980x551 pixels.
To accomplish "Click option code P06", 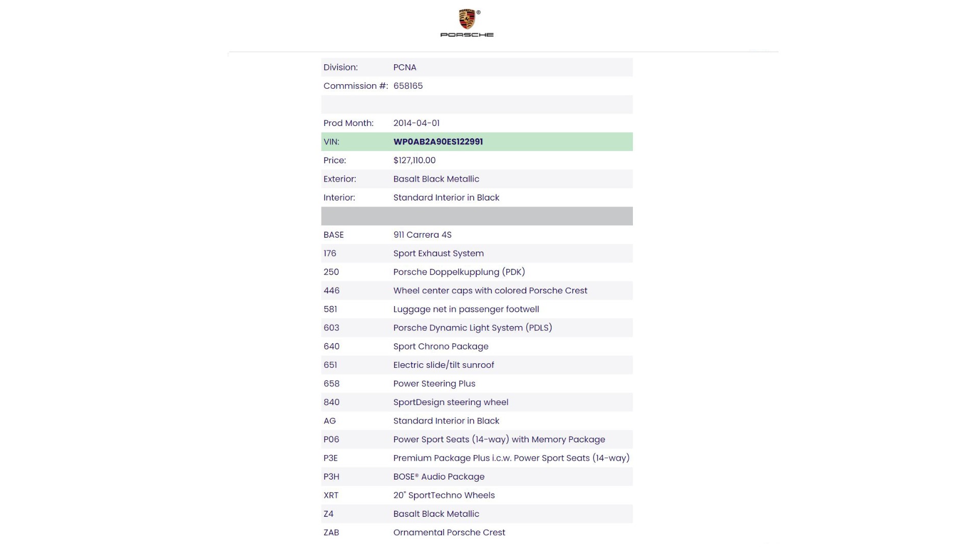I will 331,440.
